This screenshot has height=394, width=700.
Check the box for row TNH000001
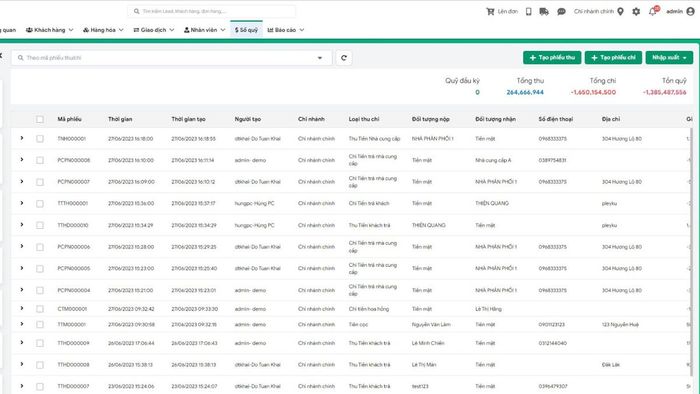(x=40, y=139)
